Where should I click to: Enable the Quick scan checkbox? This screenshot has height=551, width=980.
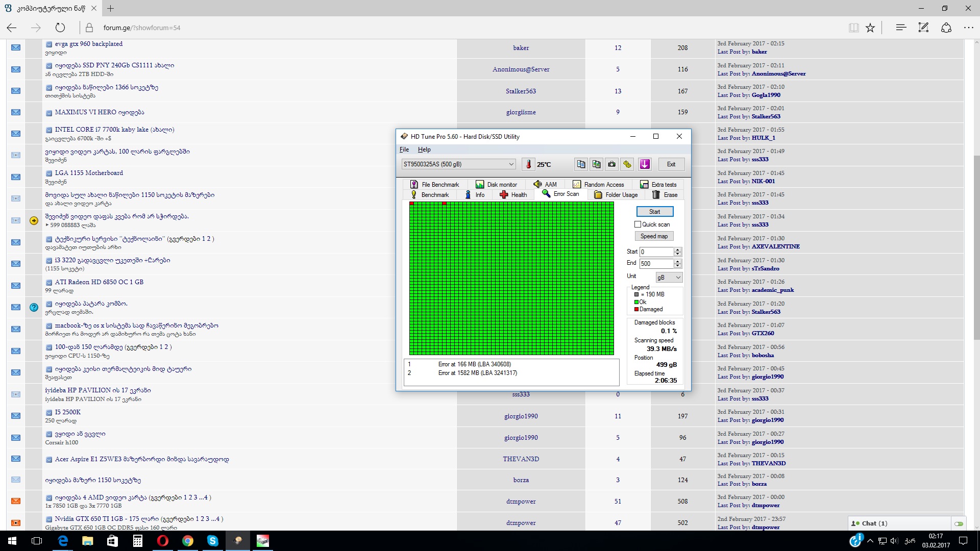tap(638, 224)
